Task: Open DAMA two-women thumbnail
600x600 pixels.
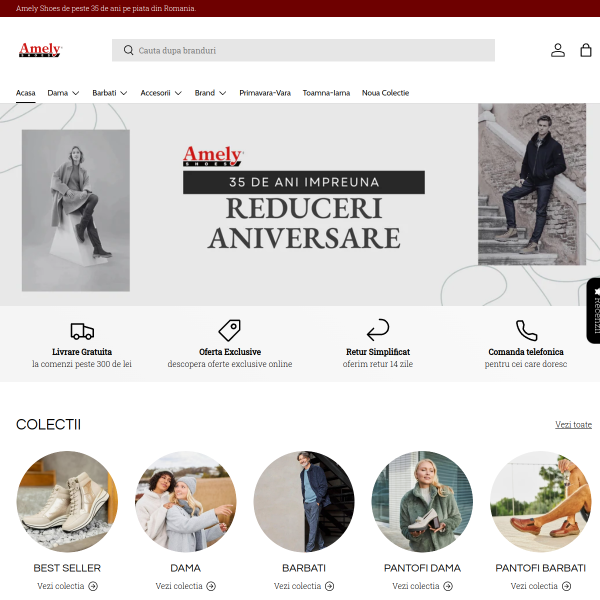Action: tap(185, 501)
